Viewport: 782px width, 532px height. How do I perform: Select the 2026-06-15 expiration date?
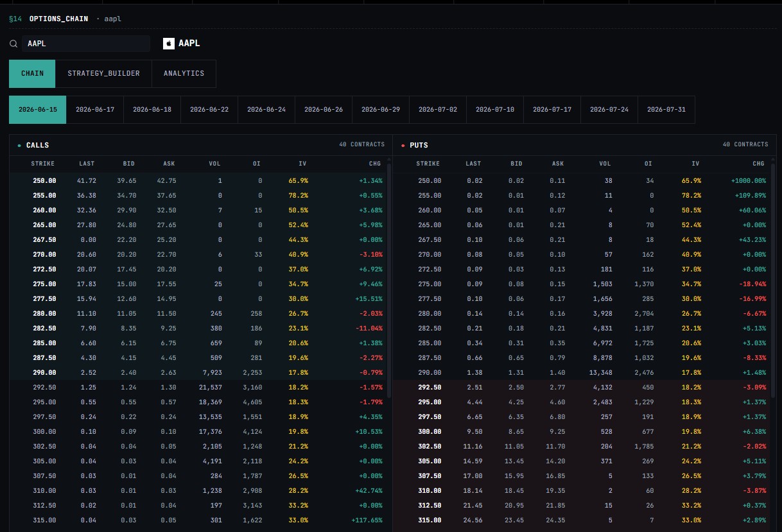click(x=38, y=110)
